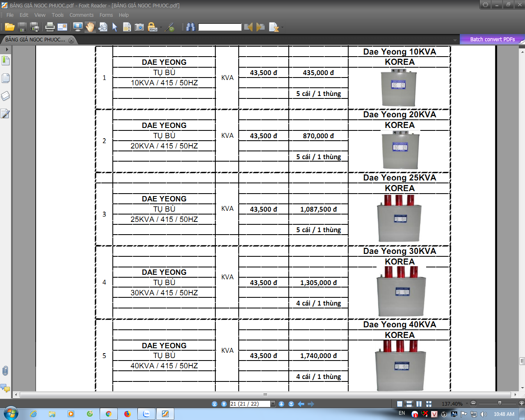Image resolution: width=525 pixels, height=420 pixels.
Task: Click the RMS lock icon
Action: [152, 27]
